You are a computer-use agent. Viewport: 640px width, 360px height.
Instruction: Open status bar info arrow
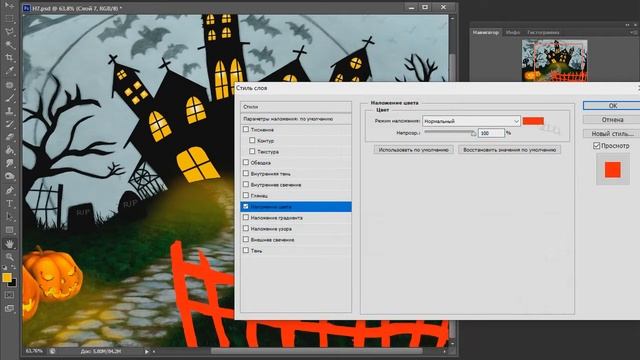click(147, 351)
